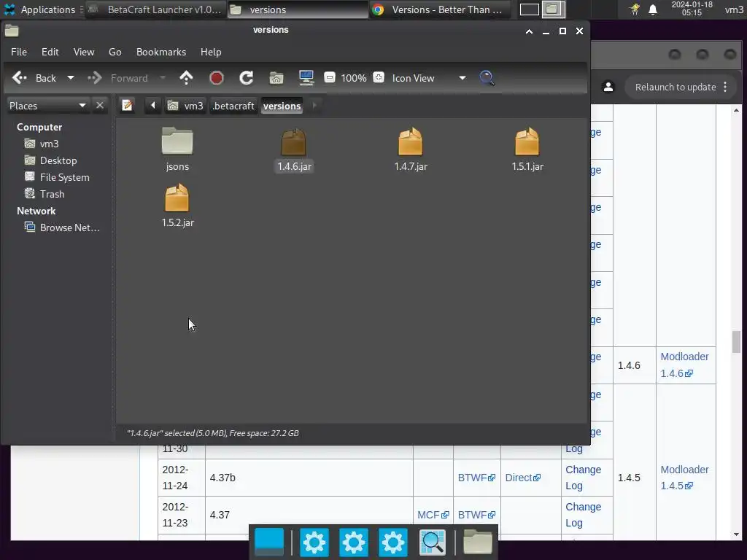
Task: Open the Forward history dropdown arrow
Action: pos(163,78)
